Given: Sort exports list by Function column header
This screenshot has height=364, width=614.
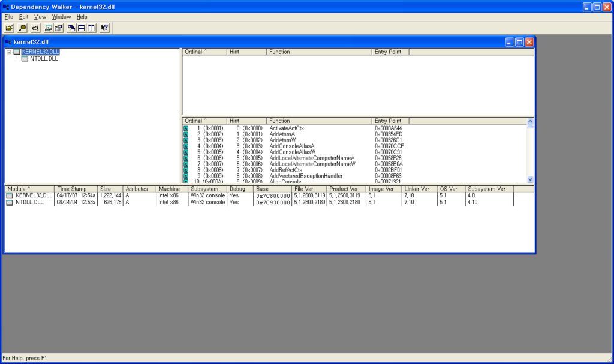Looking at the screenshot, I should click(x=319, y=121).
